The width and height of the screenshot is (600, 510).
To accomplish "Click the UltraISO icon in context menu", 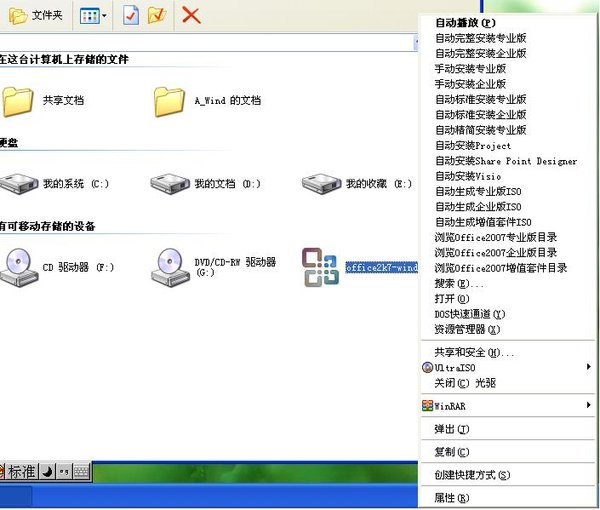I will pos(427,368).
